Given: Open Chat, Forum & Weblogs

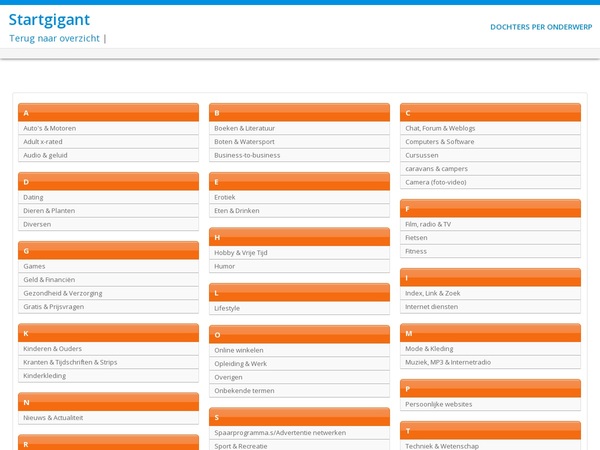Looking at the screenshot, I should pyautogui.click(x=490, y=128).
